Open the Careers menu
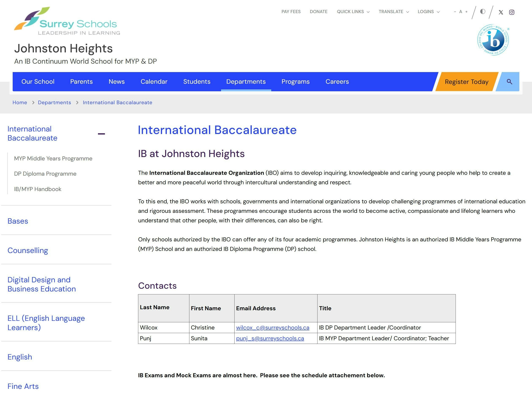 337,82
